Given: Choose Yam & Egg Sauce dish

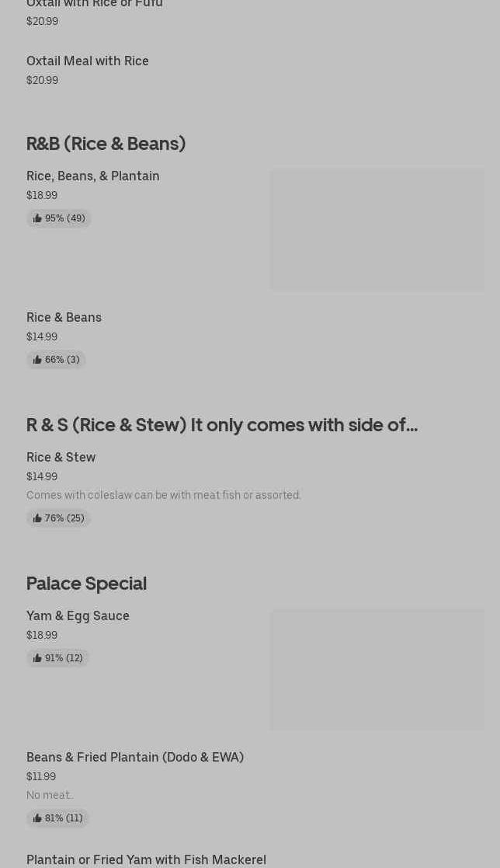Looking at the screenshot, I should (78, 615).
